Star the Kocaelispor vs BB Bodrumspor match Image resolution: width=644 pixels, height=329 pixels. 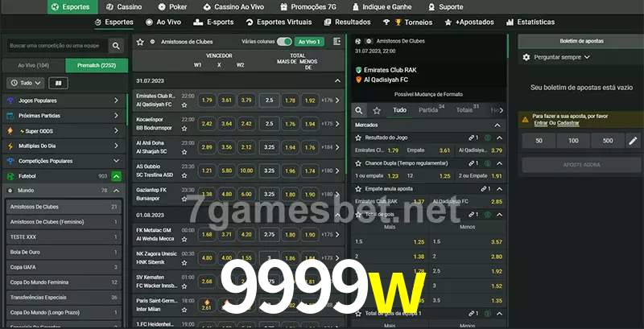pyautogui.click(x=184, y=129)
